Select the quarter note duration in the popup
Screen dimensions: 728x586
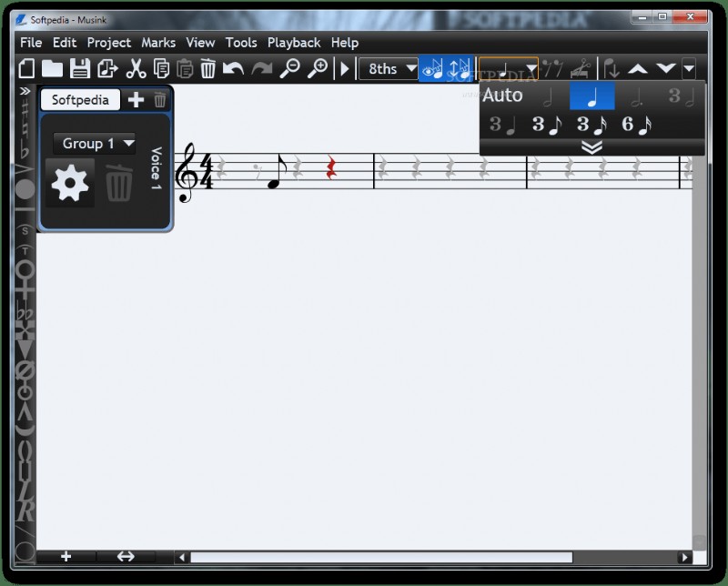tap(592, 96)
